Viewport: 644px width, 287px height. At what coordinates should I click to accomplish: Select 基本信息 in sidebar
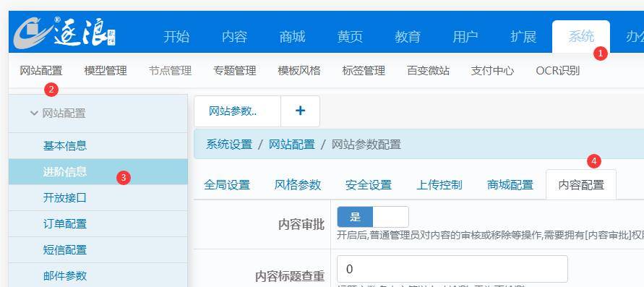click(x=98, y=146)
